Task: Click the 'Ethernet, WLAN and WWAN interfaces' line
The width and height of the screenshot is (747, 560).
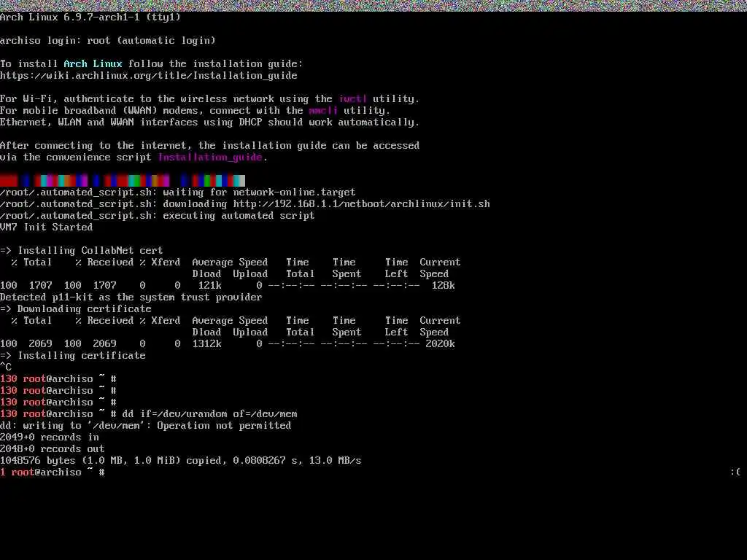Action: (209, 122)
